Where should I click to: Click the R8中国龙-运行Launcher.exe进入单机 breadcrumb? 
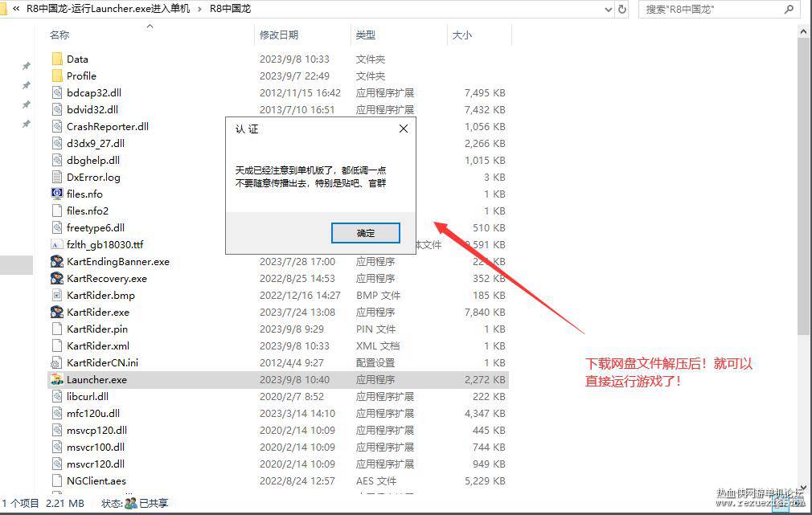tap(109, 9)
